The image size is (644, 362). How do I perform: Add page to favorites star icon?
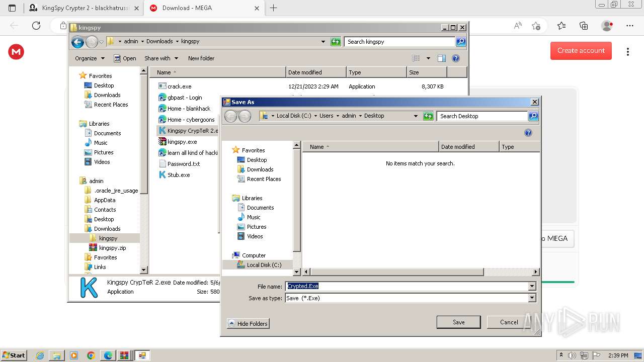coord(536,26)
